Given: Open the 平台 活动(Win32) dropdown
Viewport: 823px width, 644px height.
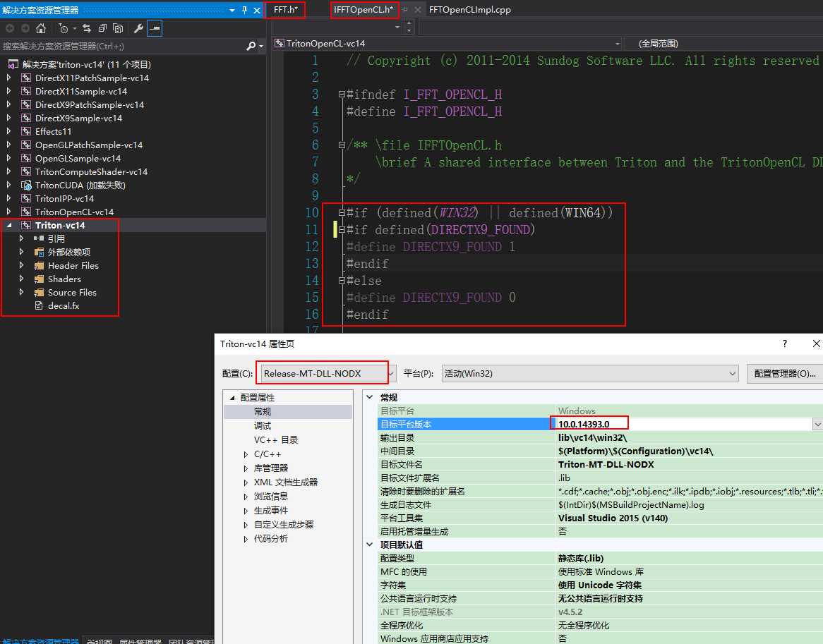Looking at the screenshot, I should pyautogui.click(x=732, y=373).
